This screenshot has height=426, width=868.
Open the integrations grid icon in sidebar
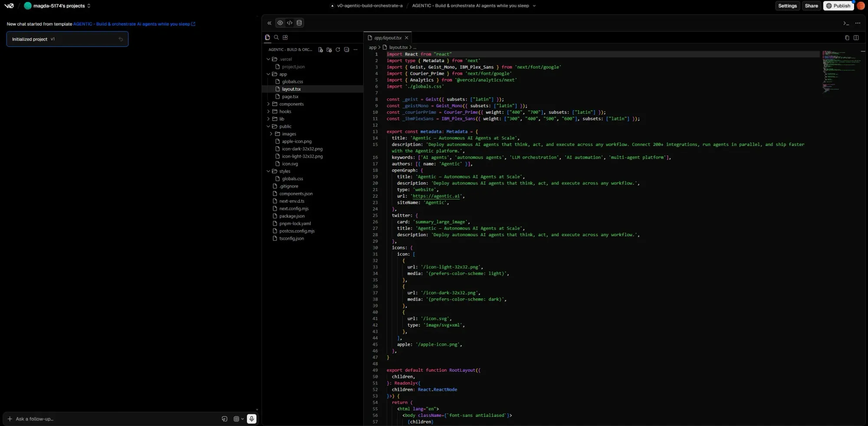285,37
